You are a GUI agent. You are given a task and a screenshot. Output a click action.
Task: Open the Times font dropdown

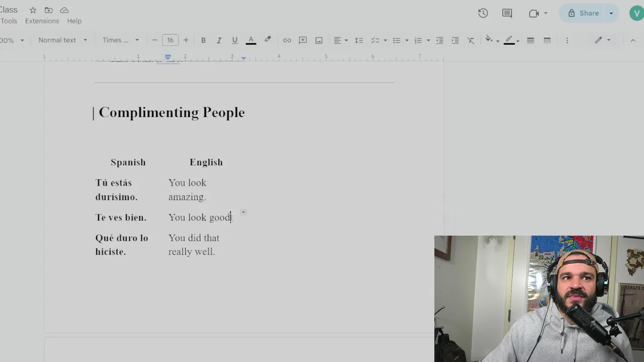click(x=120, y=40)
